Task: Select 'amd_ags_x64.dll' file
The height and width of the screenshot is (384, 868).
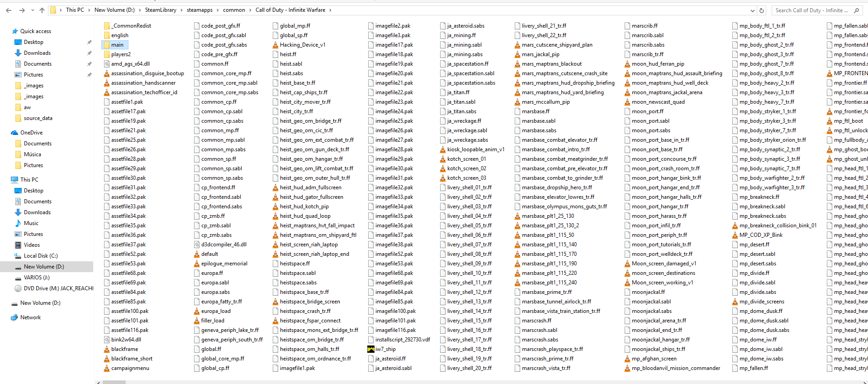Action: click(x=130, y=64)
